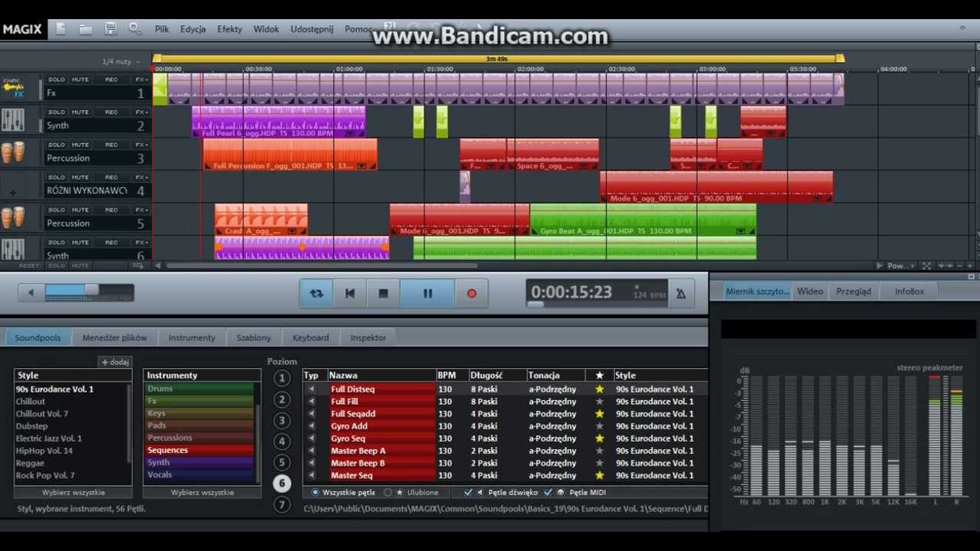Image resolution: width=980 pixels, height=551 pixels.
Task: Switch to the InfoBox tab
Action: (910, 292)
